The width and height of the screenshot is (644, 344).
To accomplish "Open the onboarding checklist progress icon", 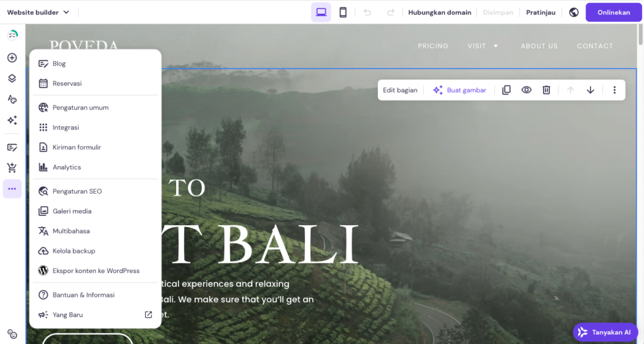I will pos(13,35).
